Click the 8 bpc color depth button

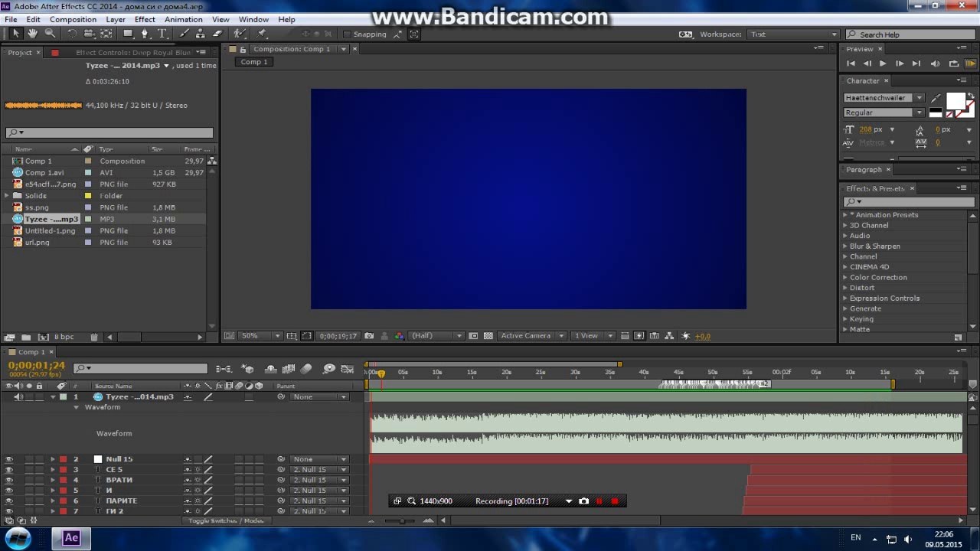click(x=64, y=337)
